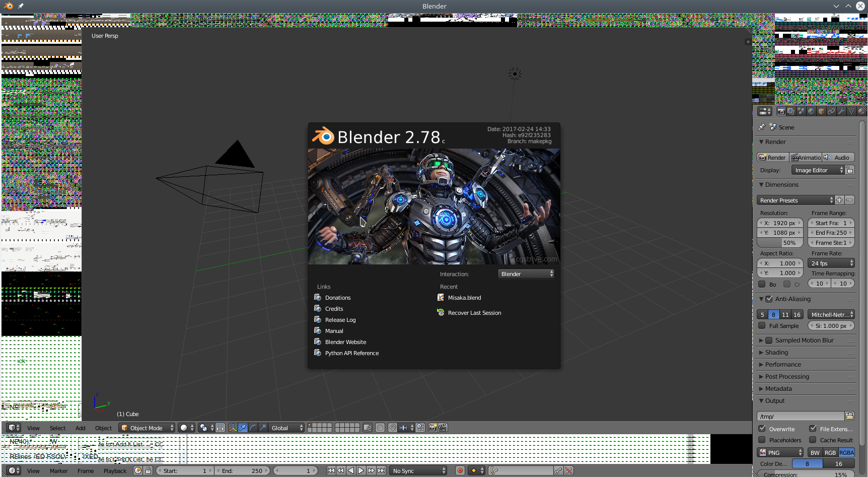Open the Object Mode dropdown

pyautogui.click(x=147, y=428)
